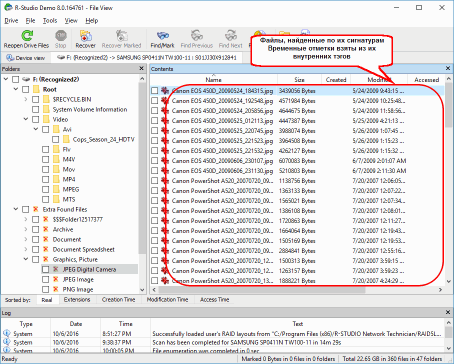Click the Find Previous toolbar icon

197,36
